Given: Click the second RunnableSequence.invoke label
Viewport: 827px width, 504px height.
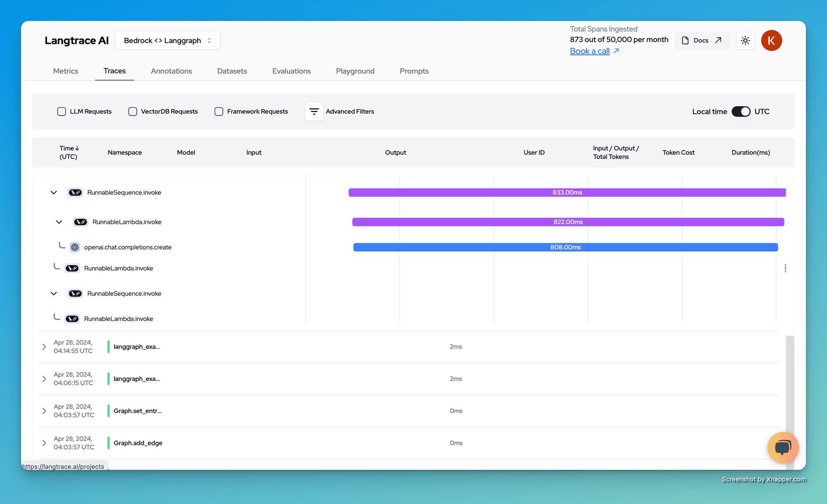Looking at the screenshot, I should coord(124,294).
